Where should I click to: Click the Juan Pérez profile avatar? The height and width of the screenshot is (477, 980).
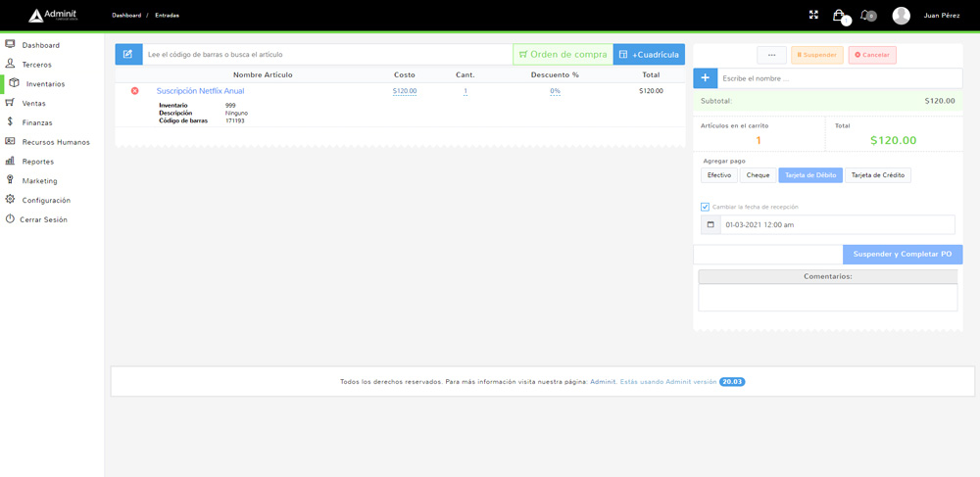coord(901,16)
